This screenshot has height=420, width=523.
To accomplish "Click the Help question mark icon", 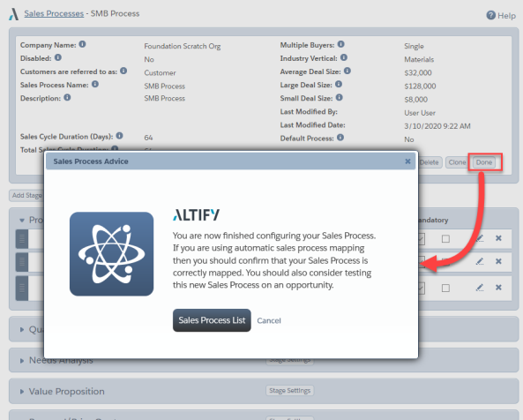I will click(x=490, y=15).
